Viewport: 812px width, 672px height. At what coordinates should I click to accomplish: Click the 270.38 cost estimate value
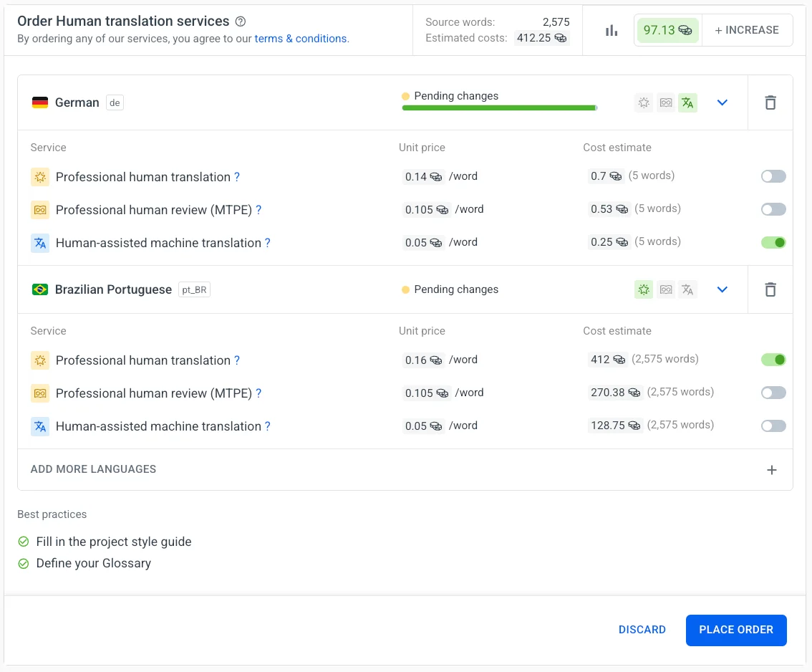pyautogui.click(x=614, y=393)
